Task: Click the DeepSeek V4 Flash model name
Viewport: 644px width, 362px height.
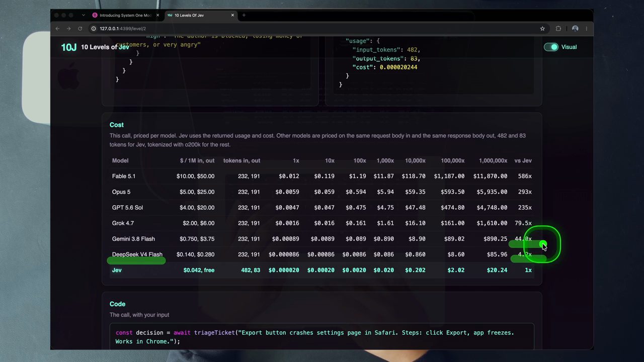Action: pos(137,254)
